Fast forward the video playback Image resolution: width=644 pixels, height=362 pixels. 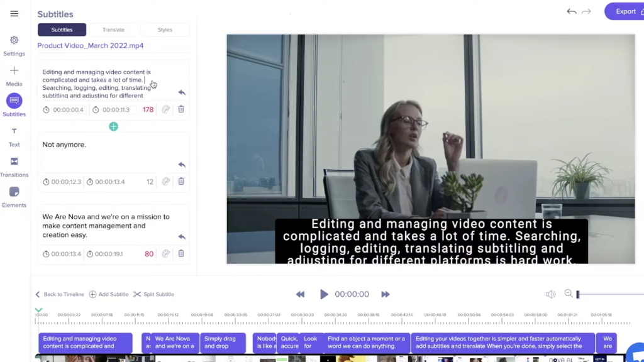[385, 294]
